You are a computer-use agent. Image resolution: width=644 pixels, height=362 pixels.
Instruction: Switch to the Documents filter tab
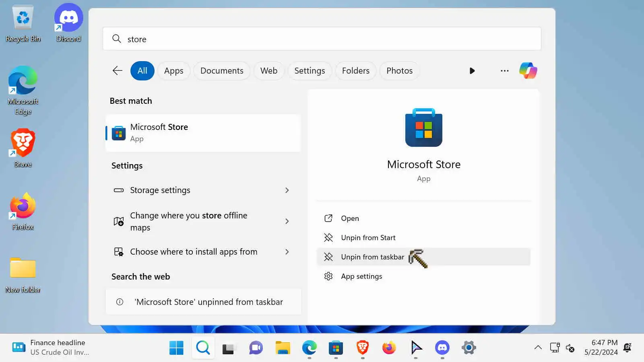pos(222,71)
